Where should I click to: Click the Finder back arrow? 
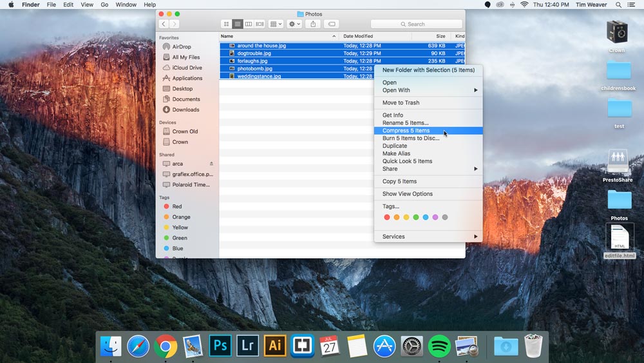164,24
